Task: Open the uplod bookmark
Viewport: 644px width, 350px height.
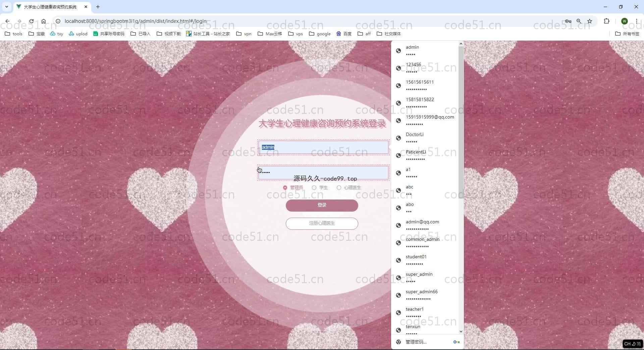Action: [78, 34]
